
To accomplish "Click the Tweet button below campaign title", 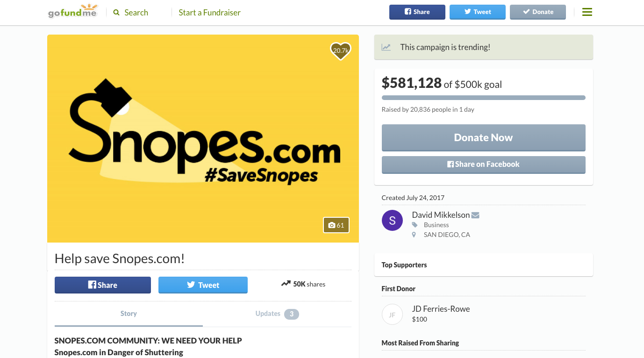I will [x=203, y=285].
